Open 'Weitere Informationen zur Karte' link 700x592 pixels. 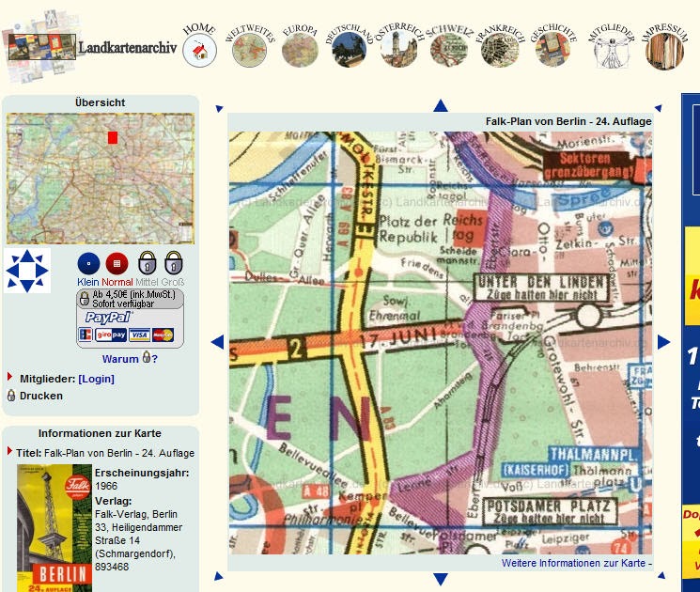[x=576, y=563]
